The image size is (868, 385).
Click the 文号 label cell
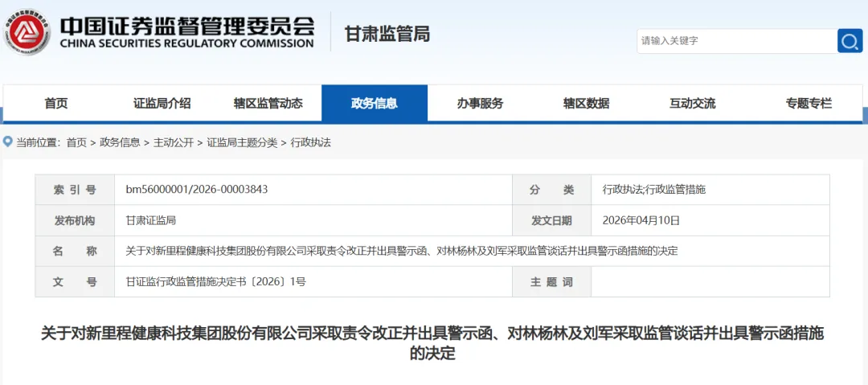click(75, 281)
